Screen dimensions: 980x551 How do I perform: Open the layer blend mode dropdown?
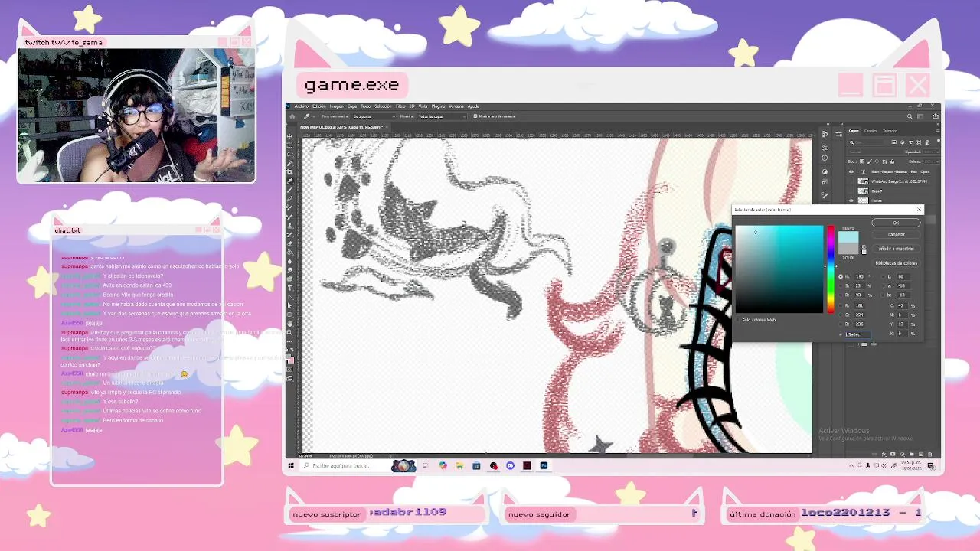coord(877,152)
